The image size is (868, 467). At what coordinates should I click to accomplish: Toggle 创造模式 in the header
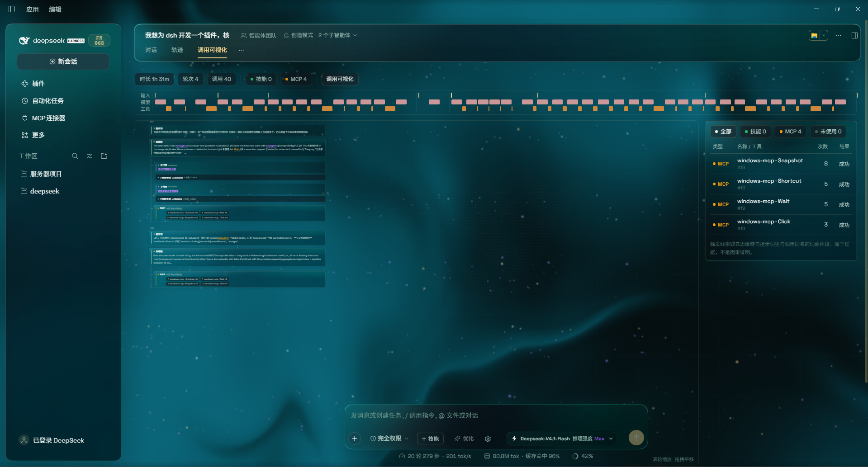pos(298,35)
